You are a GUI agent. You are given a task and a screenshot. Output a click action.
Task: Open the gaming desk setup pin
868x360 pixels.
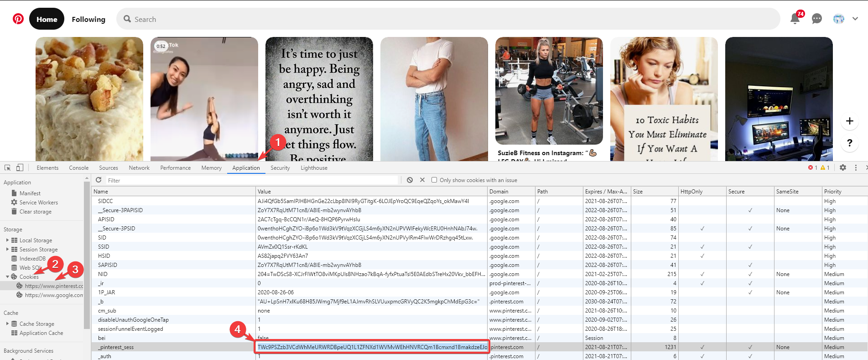[779, 99]
